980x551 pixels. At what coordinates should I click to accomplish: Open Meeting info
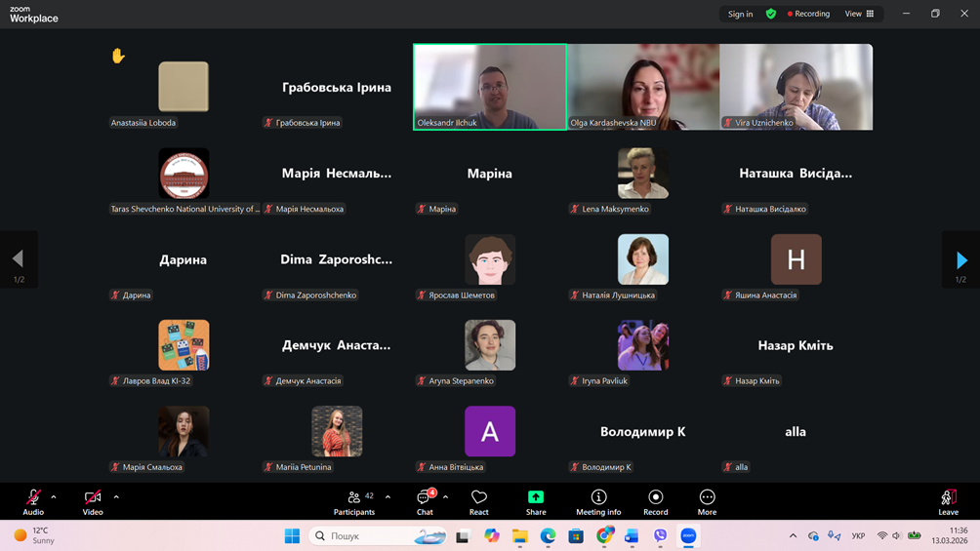coord(598,502)
